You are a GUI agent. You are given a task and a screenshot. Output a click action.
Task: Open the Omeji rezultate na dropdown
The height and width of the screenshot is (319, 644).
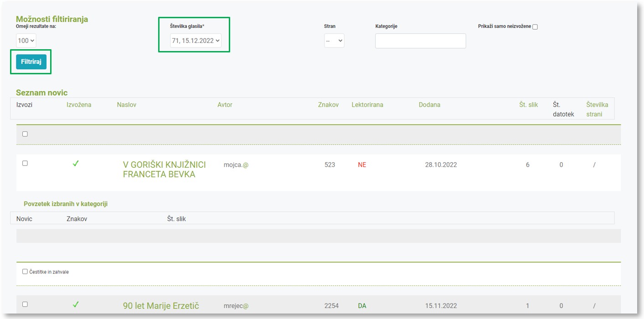pyautogui.click(x=26, y=41)
